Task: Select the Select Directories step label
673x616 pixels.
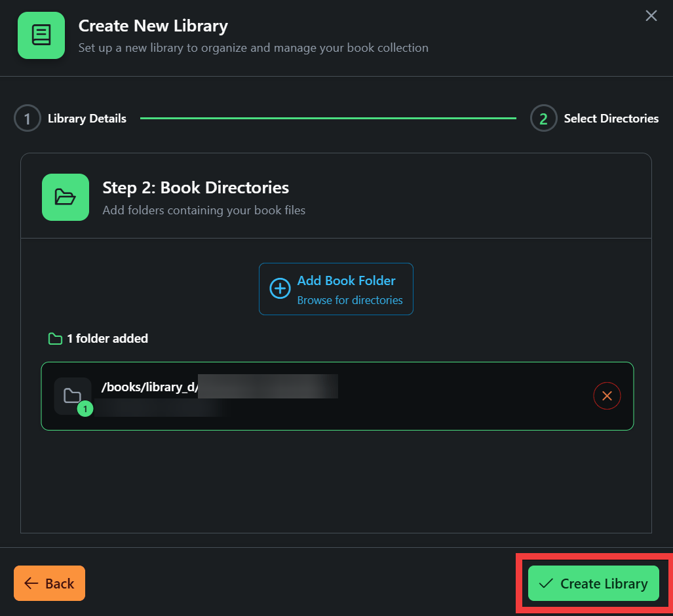Action: 611,119
